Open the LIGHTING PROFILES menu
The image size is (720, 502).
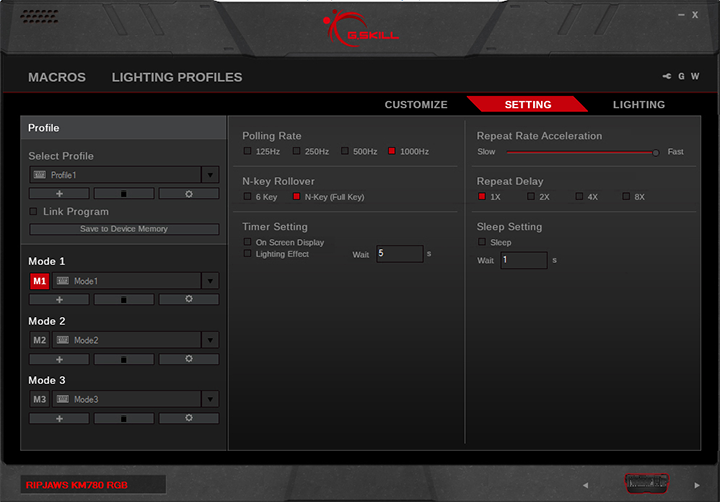point(177,77)
